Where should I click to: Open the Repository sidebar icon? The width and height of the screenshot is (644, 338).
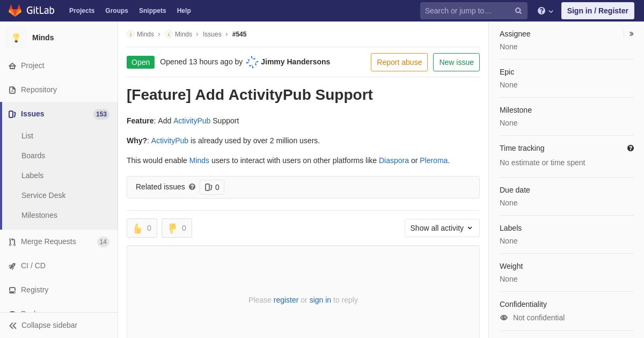12,90
